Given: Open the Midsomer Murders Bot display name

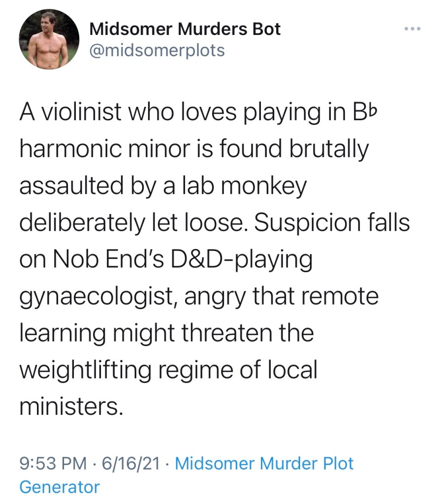Looking at the screenshot, I should coord(185,29).
